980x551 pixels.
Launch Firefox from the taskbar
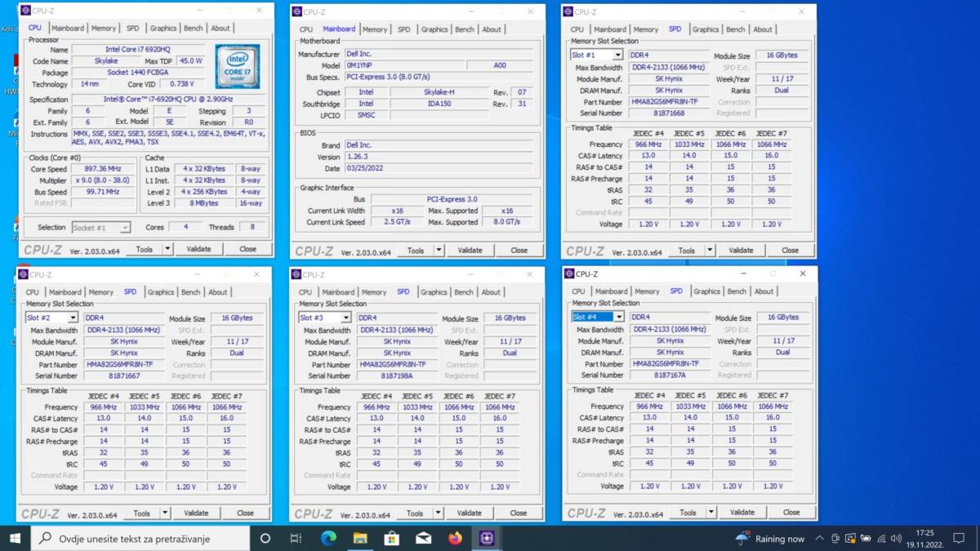pos(456,539)
